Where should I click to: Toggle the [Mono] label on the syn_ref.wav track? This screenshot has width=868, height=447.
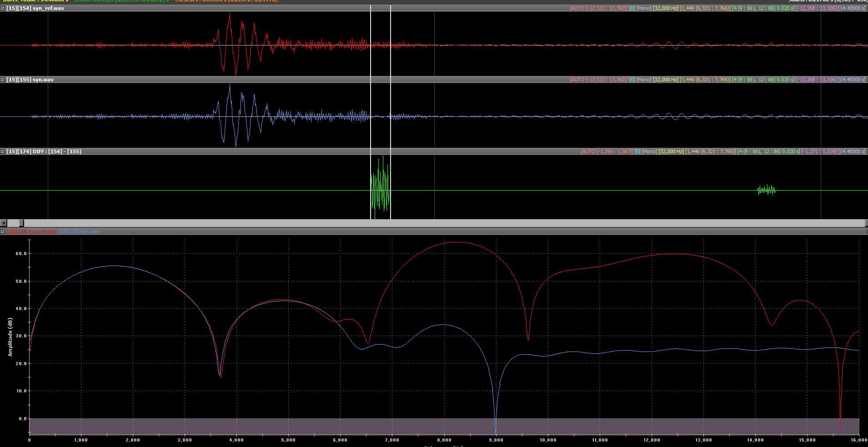[644, 8]
